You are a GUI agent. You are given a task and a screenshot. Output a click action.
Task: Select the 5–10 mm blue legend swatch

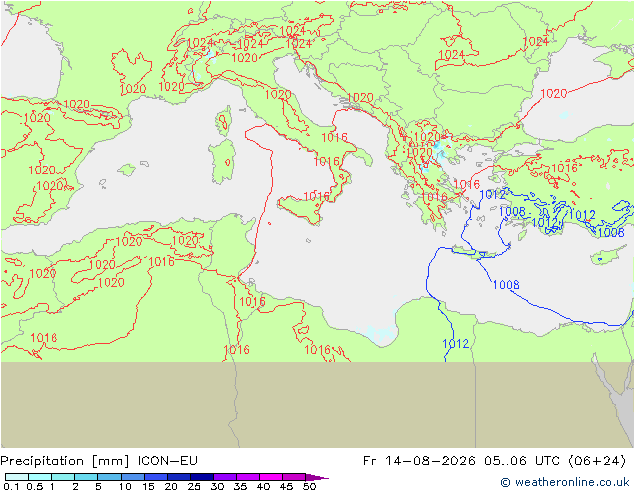[x=109, y=477]
